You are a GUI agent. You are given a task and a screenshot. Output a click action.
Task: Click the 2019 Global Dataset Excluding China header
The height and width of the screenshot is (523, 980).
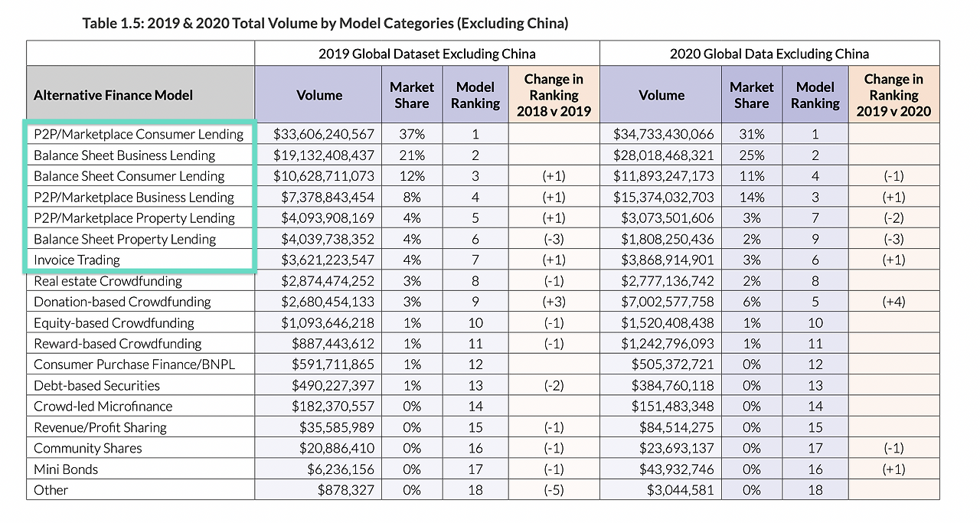(427, 54)
